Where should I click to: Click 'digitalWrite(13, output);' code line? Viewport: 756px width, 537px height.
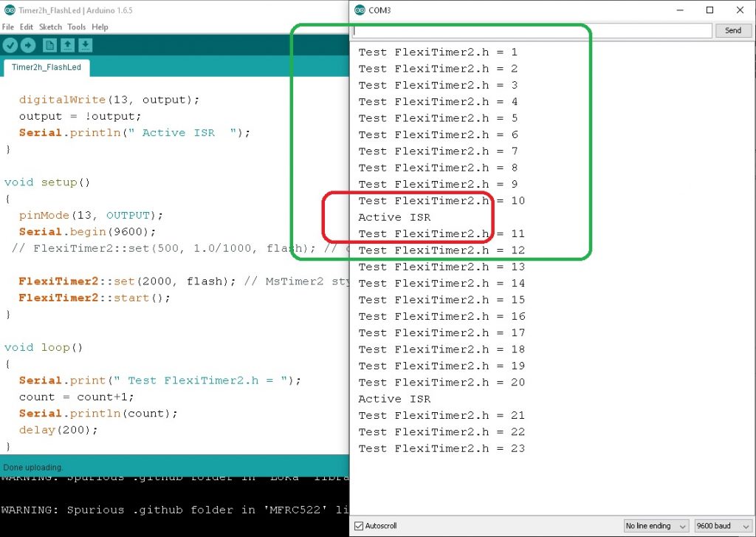click(109, 100)
